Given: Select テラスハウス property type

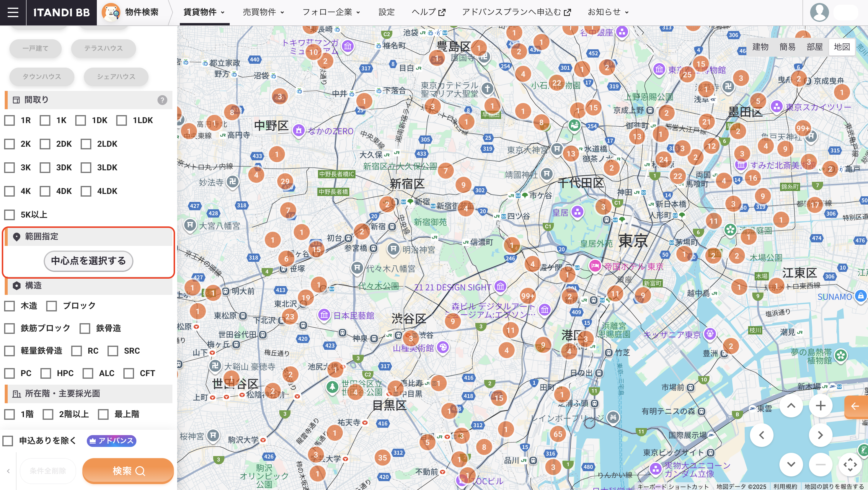Looking at the screenshot, I should pyautogui.click(x=103, y=48).
